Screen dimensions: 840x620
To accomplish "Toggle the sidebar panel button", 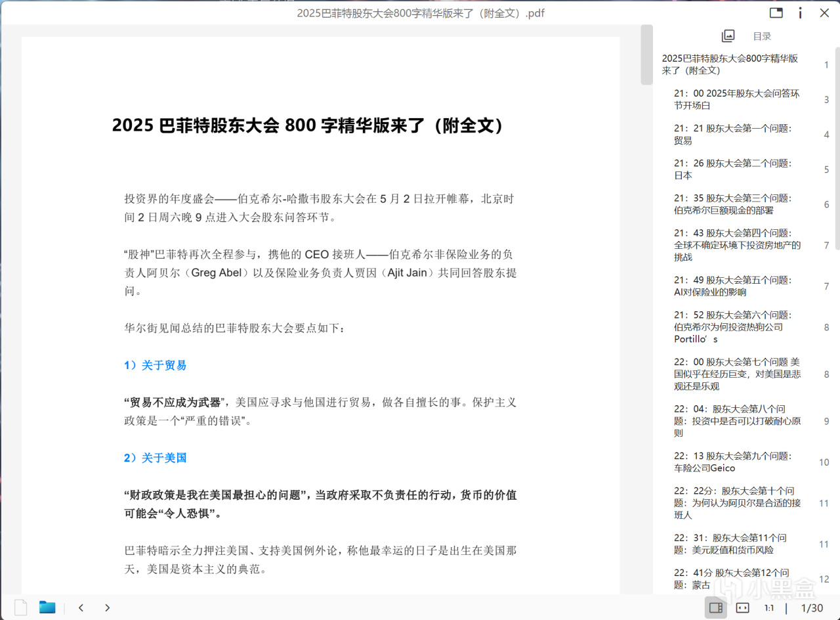I will click(716, 608).
